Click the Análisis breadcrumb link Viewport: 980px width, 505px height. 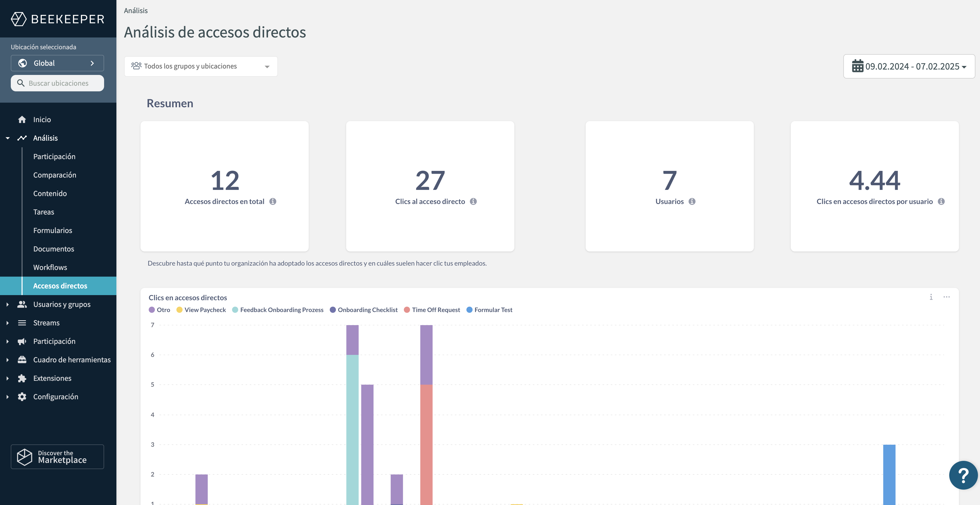(136, 11)
